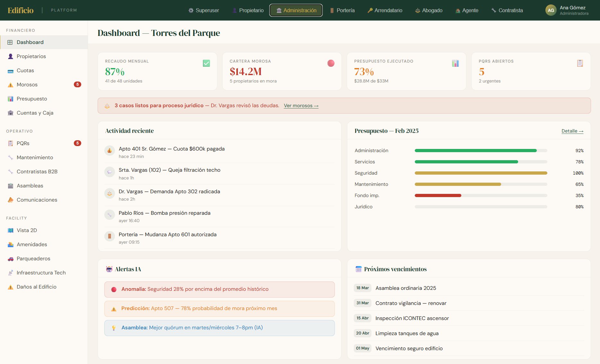Click the Fondo imp. budget progress bar
600x364 pixels.
pyautogui.click(x=481, y=195)
